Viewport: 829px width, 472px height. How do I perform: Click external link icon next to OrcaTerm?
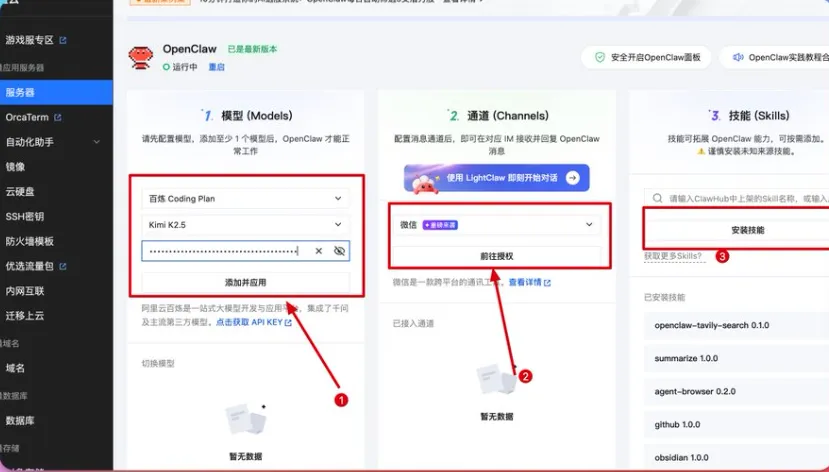tap(58, 117)
